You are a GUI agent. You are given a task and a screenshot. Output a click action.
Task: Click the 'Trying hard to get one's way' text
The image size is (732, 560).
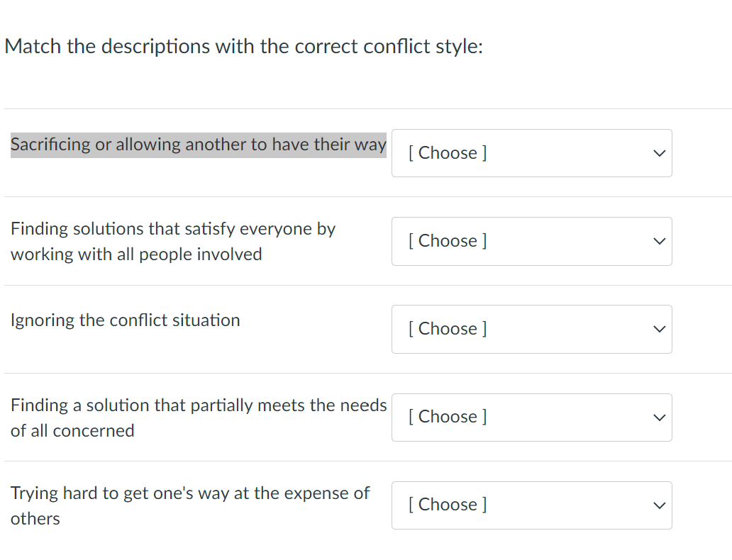pyautogui.click(x=189, y=505)
